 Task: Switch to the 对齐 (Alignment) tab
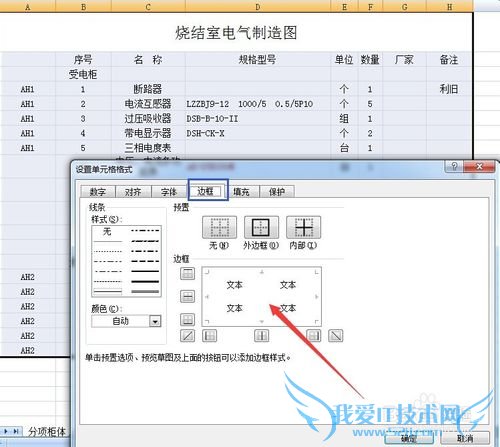coord(133,192)
